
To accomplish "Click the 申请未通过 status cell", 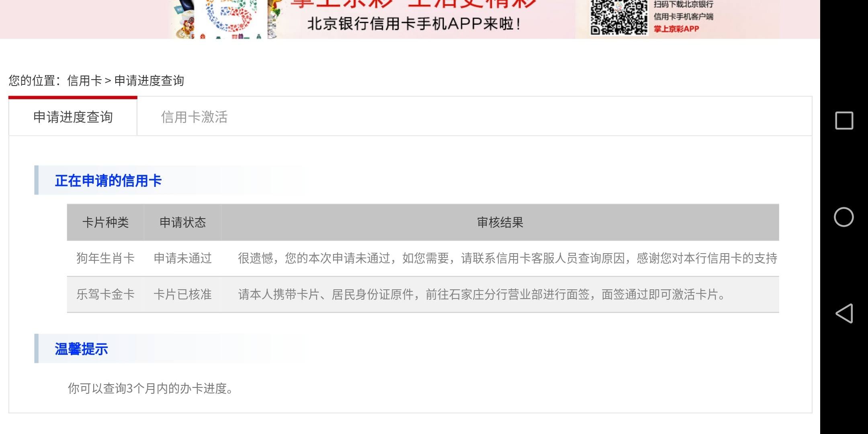I will pyautogui.click(x=182, y=258).
